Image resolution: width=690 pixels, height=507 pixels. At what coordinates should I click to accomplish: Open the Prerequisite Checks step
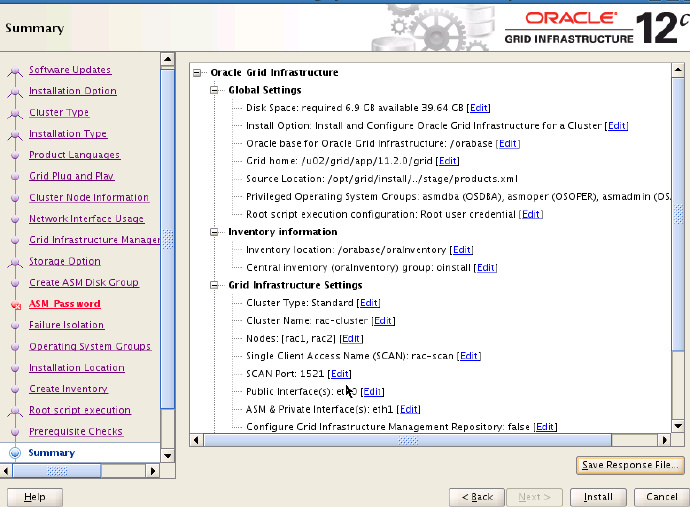[x=76, y=431]
